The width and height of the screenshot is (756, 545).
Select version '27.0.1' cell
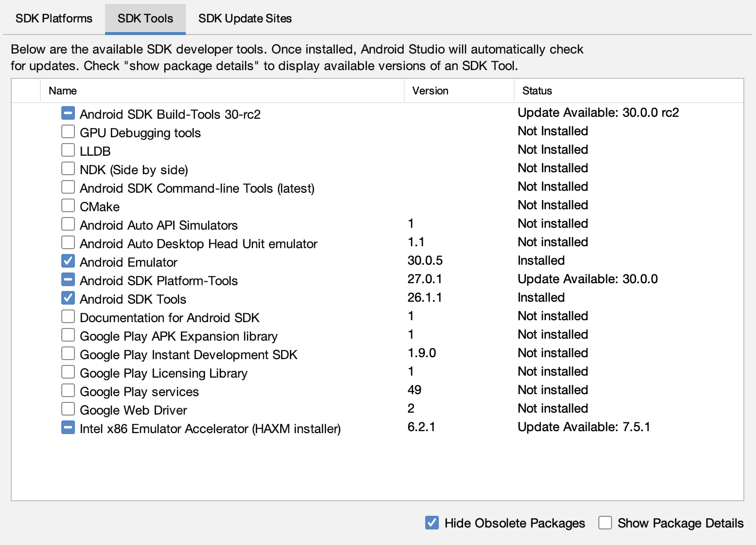coord(425,279)
